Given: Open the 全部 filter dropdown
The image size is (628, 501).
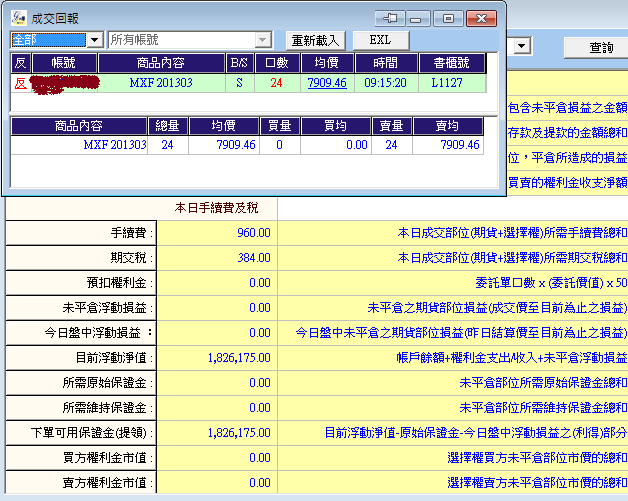Looking at the screenshot, I should pyautogui.click(x=95, y=40).
